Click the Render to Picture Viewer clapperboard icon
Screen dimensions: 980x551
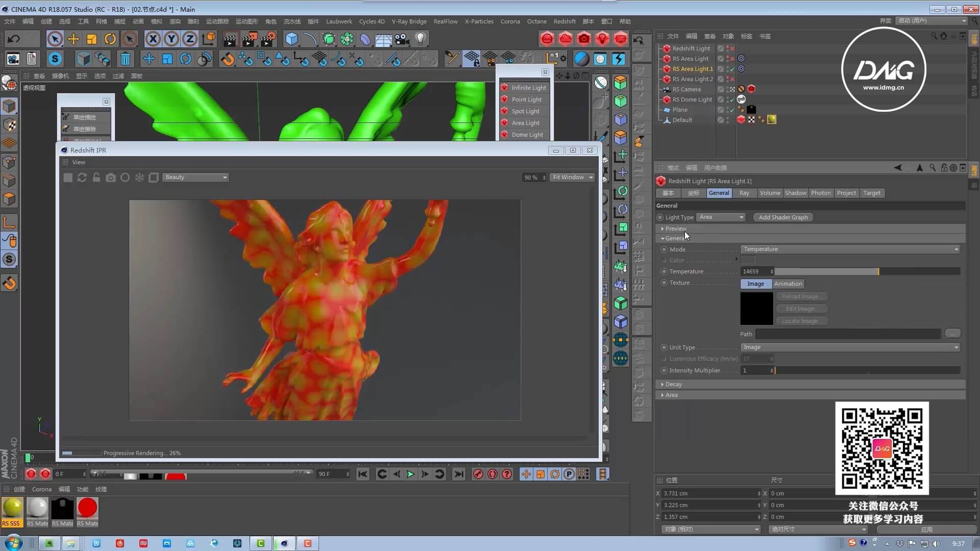(x=250, y=39)
